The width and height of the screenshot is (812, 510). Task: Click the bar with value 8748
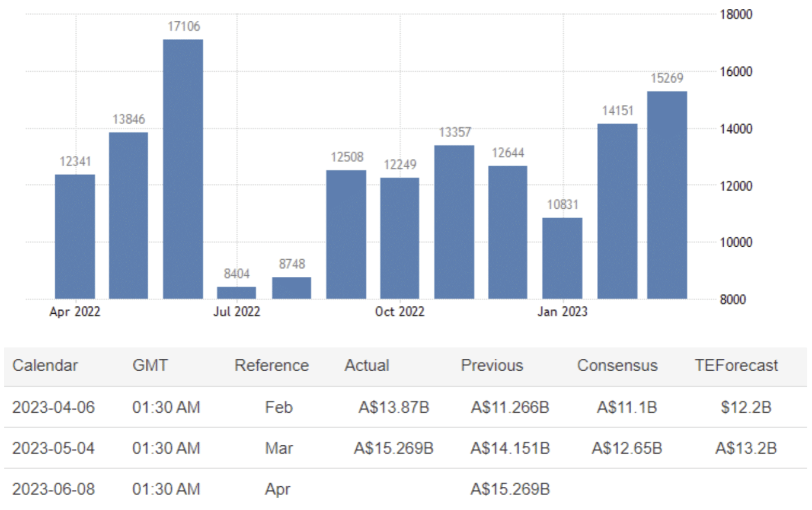pos(292,288)
